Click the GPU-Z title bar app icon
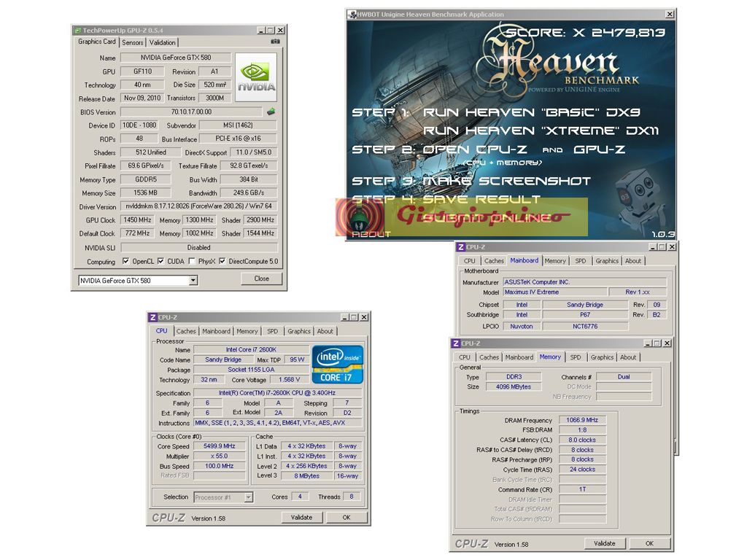This screenshot has width=747, height=560. point(77,31)
